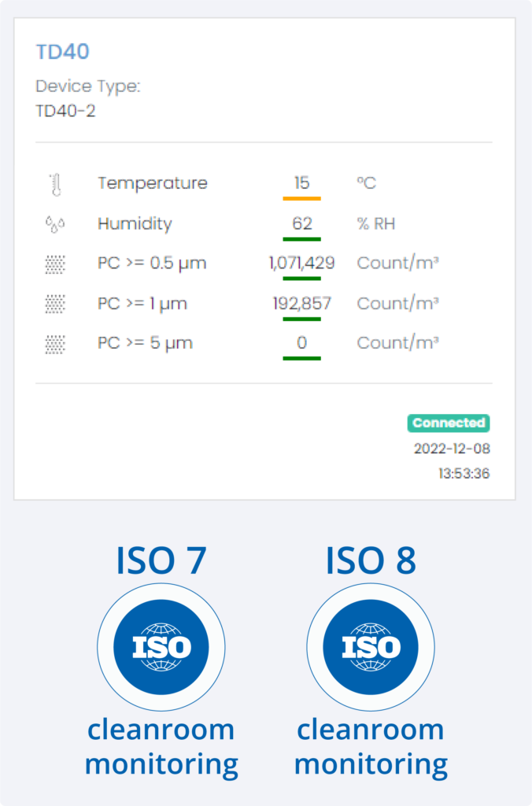Image resolution: width=532 pixels, height=806 pixels.
Task: Click the green status bar under 0 value
Action: click(301, 358)
